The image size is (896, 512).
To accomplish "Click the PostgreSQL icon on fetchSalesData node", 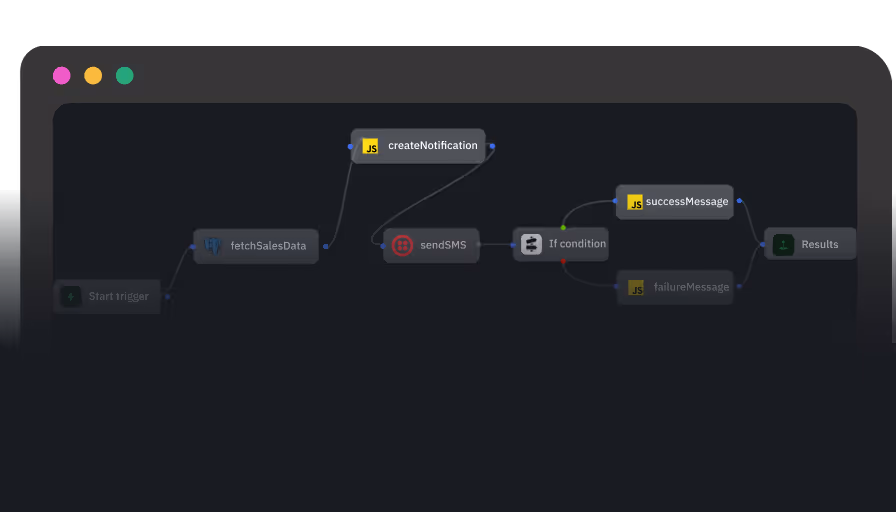I will tap(212, 246).
